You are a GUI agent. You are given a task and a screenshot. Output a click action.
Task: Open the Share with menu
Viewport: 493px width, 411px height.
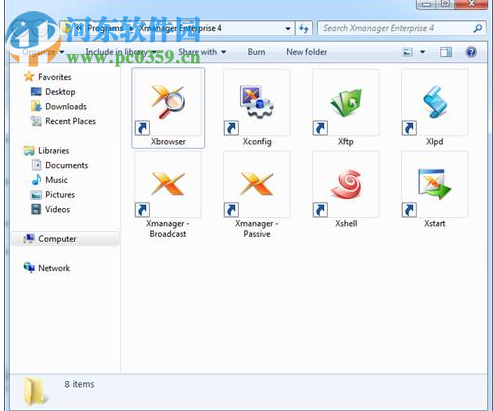tap(202, 52)
